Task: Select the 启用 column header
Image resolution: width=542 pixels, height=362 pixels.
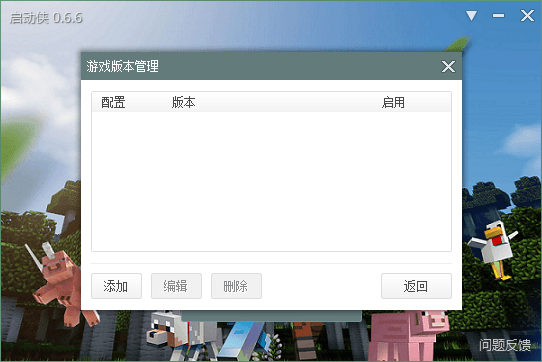Action: 393,102
